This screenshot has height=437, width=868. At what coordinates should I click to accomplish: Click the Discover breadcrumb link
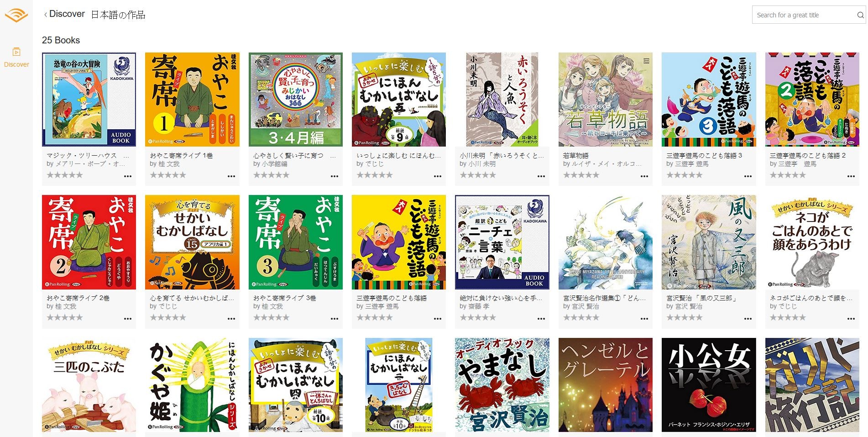coord(67,14)
